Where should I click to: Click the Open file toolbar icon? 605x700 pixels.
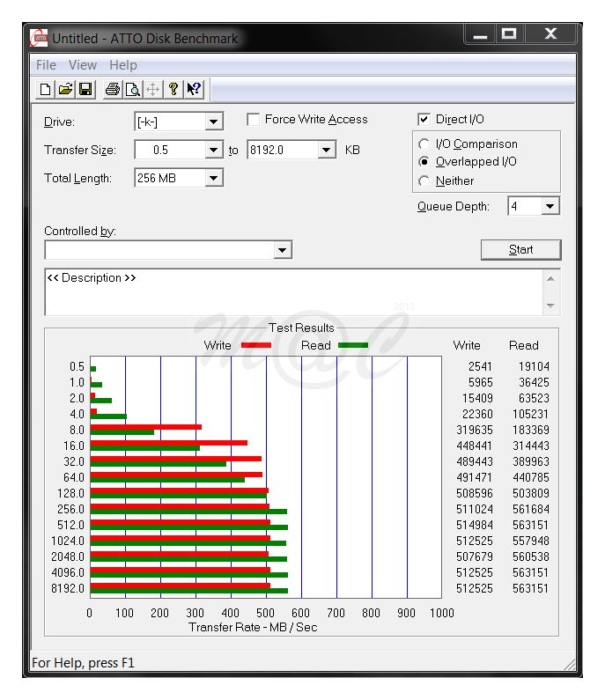65,89
